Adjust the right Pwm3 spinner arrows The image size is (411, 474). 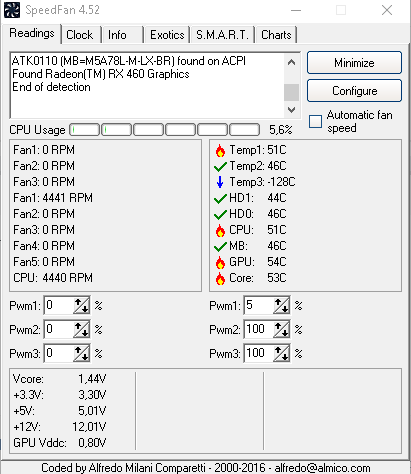pos(281,353)
